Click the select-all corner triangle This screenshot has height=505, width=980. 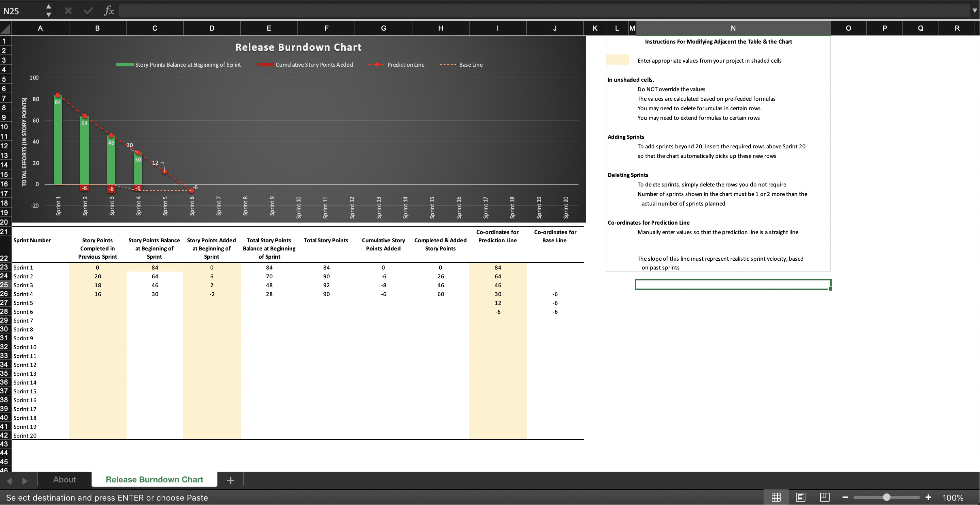click(x=6, y=28)
